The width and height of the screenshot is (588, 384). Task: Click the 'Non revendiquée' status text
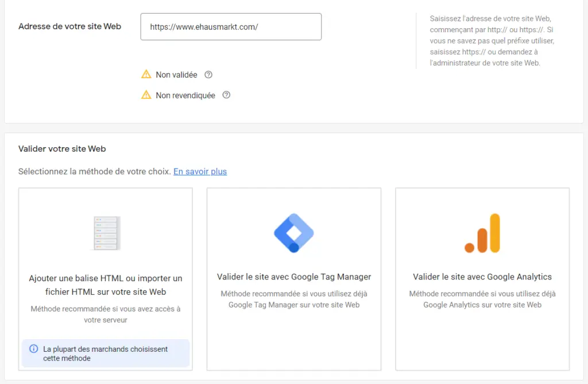[x=185, y=95]
